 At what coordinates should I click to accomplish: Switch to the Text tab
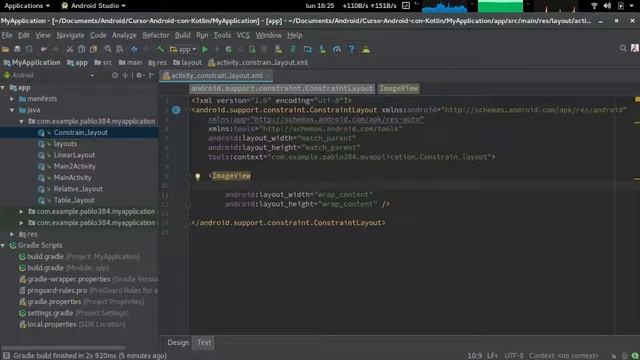click(x=204, y=342)
